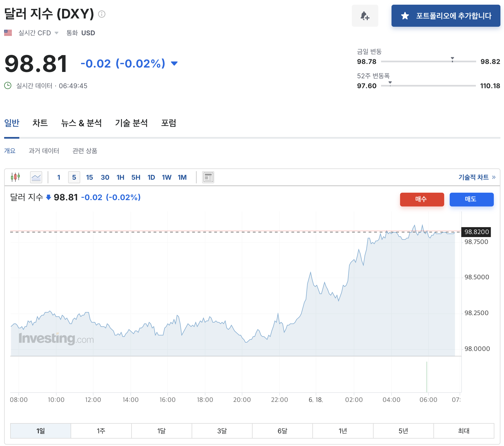The height and width of the screenshot is (446, 504).
Task: Click the blue down arrow beside price change
Action: (174, 63)
